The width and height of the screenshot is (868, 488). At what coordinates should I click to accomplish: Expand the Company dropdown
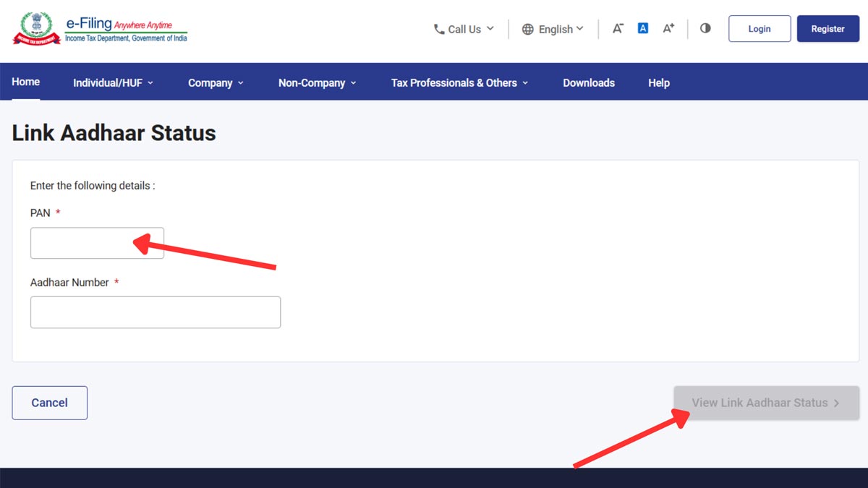[215, 82]
